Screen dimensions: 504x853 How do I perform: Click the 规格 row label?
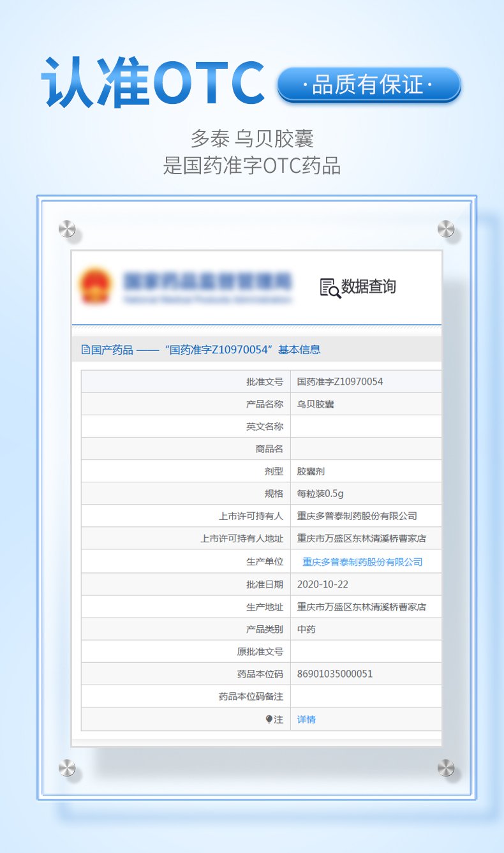[274, 494]
